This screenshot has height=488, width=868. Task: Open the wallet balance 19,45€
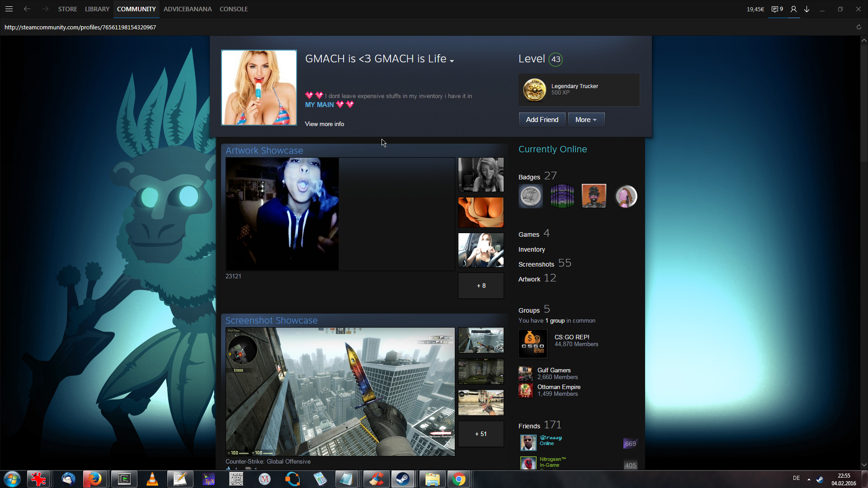tap(755, 9)
